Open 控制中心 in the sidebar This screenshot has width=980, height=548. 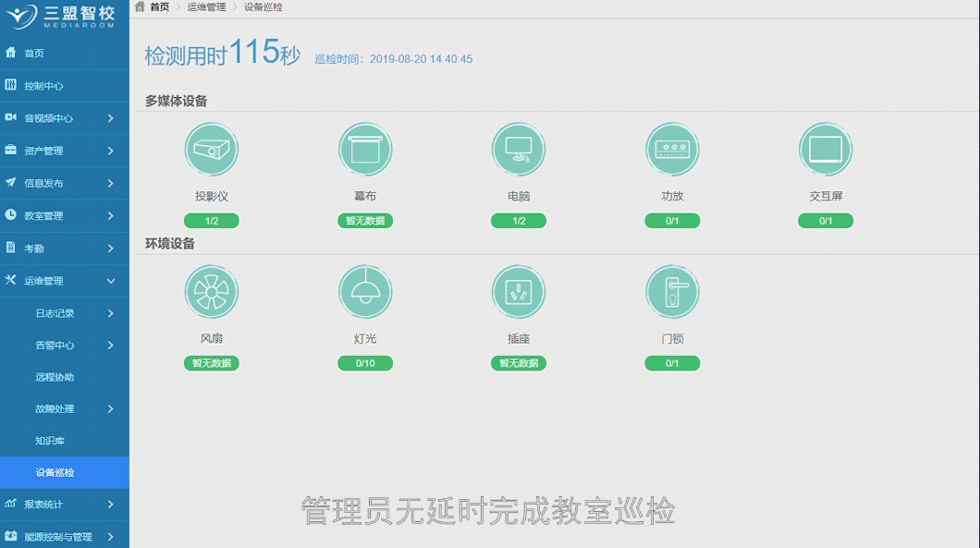point(43,86)
